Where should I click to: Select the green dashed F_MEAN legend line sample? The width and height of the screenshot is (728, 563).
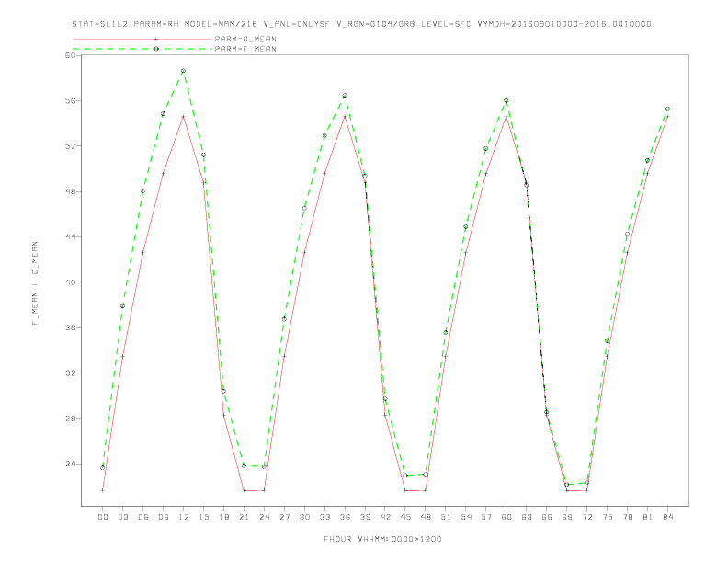click(142, 49)
